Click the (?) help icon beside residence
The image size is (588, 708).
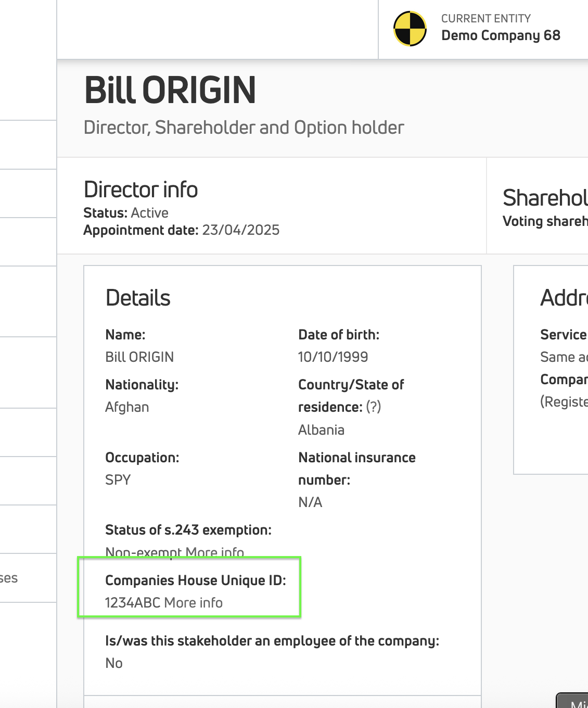point(373,407)
